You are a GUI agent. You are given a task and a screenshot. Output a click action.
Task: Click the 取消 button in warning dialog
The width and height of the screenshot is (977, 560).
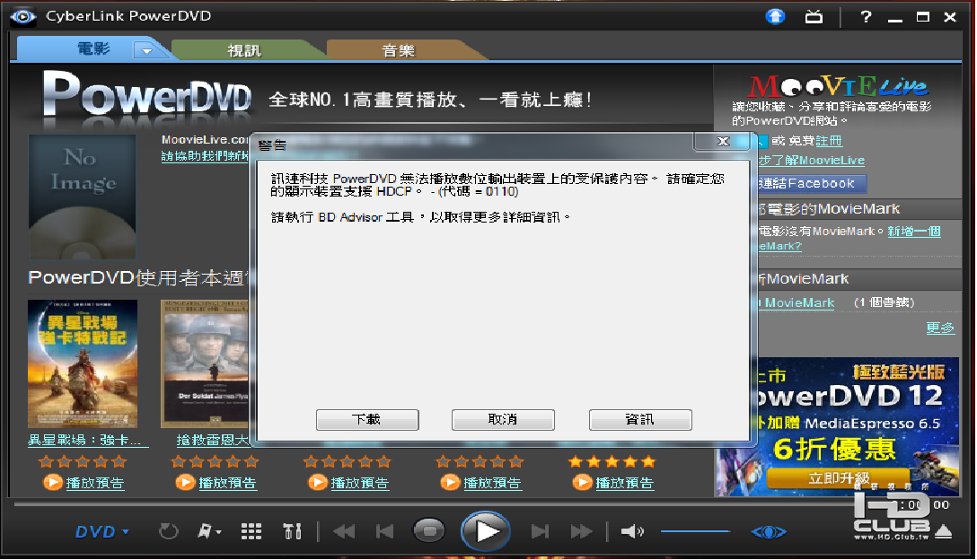(503, 420)
